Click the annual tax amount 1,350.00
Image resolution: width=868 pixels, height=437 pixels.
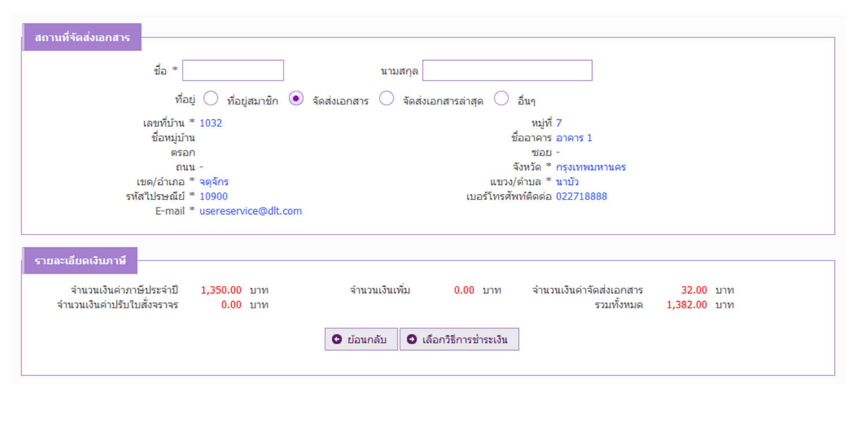point(221,290)
